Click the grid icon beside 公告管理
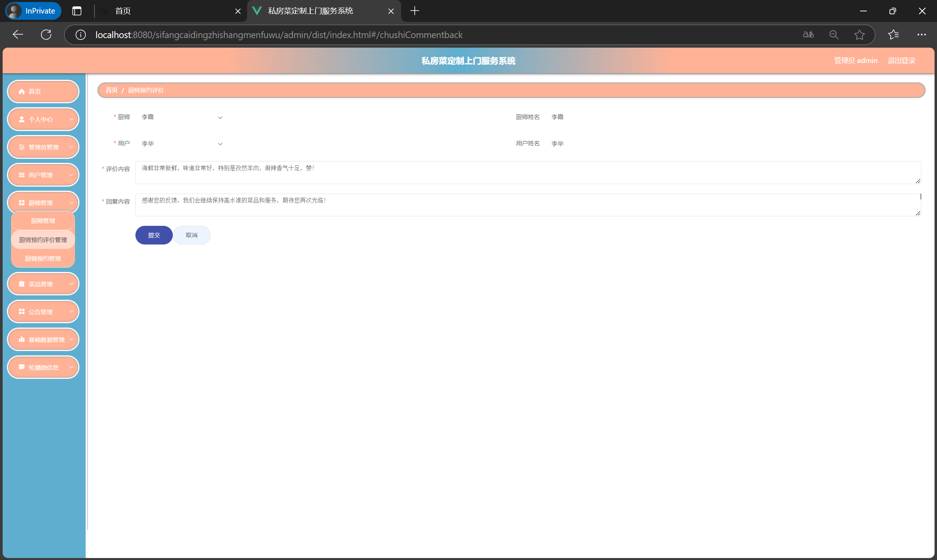 (22, 312)
